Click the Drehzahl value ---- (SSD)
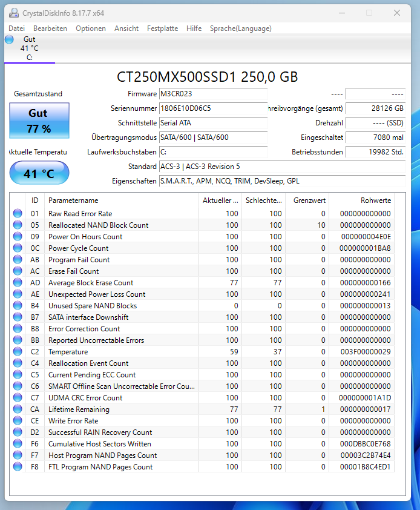This screenshot has width=420, height=510. [375, 123]
